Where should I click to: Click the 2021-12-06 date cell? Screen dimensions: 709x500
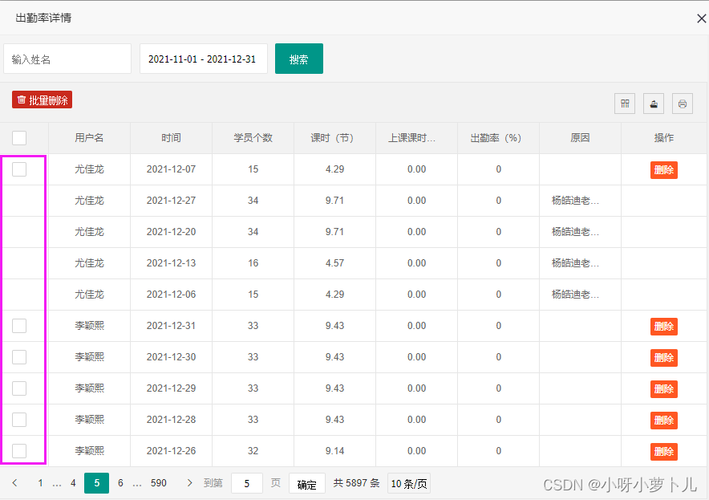171,294
